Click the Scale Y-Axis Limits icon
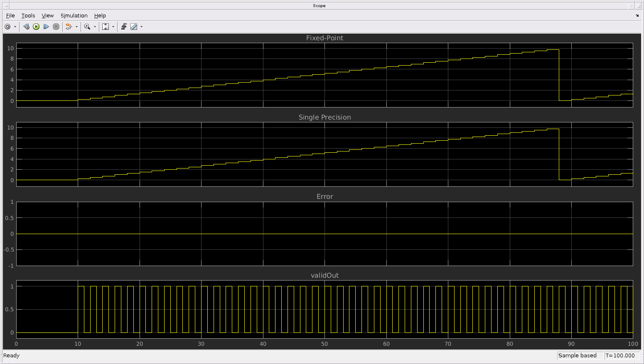644x364 pixels. (x=106, y=27)
